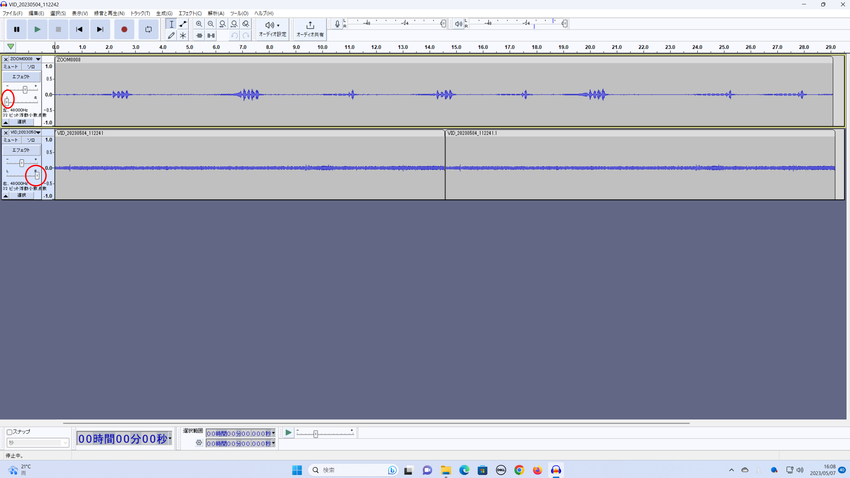Select the Draw pencil tool
The height and width of the screenshot is (478, 850).
(171, 35)
